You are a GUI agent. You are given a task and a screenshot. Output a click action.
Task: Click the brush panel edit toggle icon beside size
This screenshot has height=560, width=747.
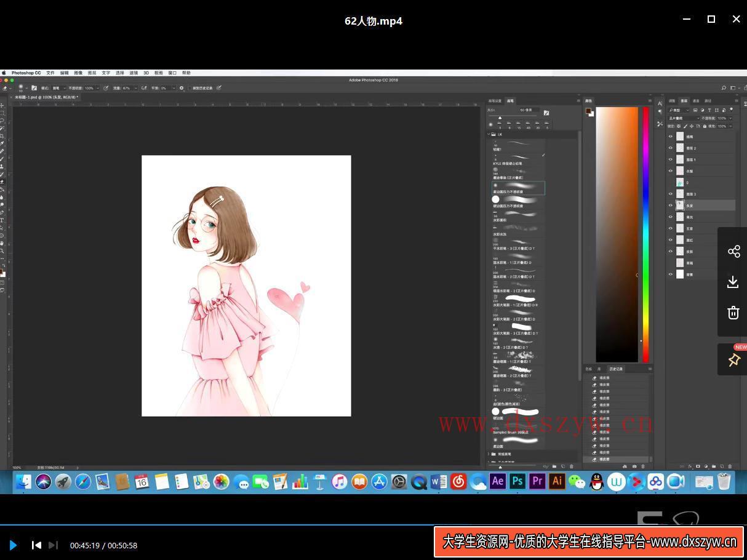click(546, 112)
